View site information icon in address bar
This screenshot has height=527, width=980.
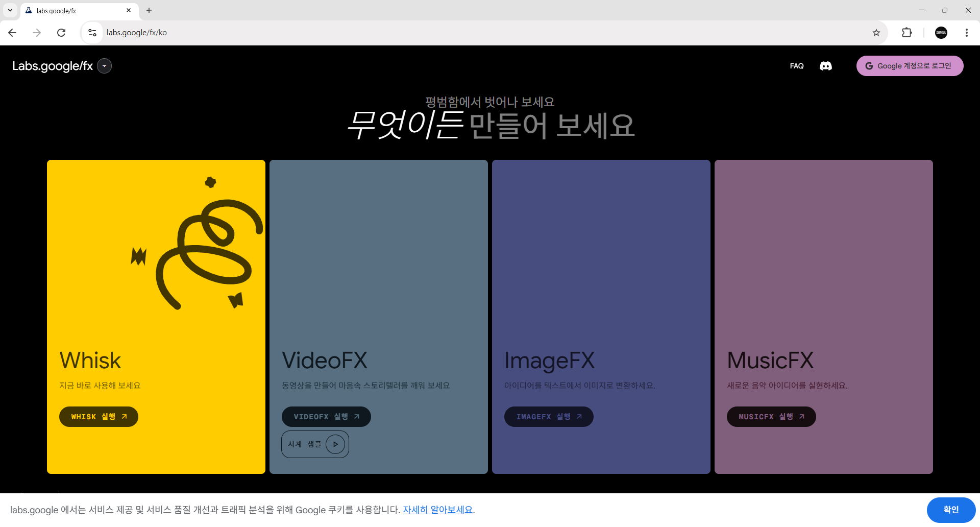(92, 33)
